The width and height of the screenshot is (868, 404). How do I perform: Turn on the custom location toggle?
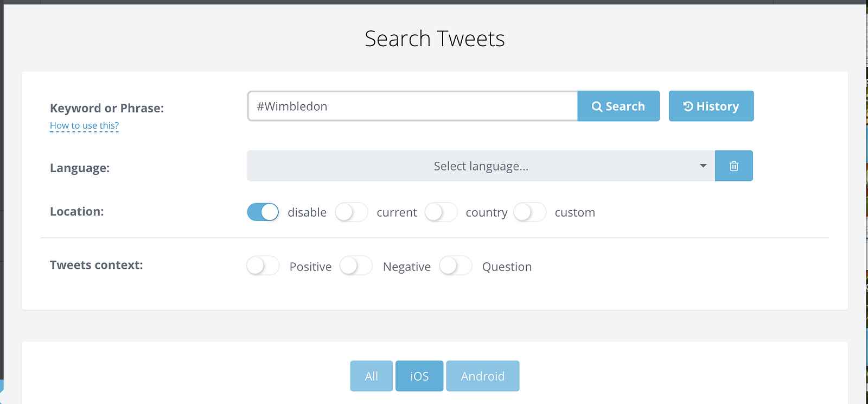point(530,212)
